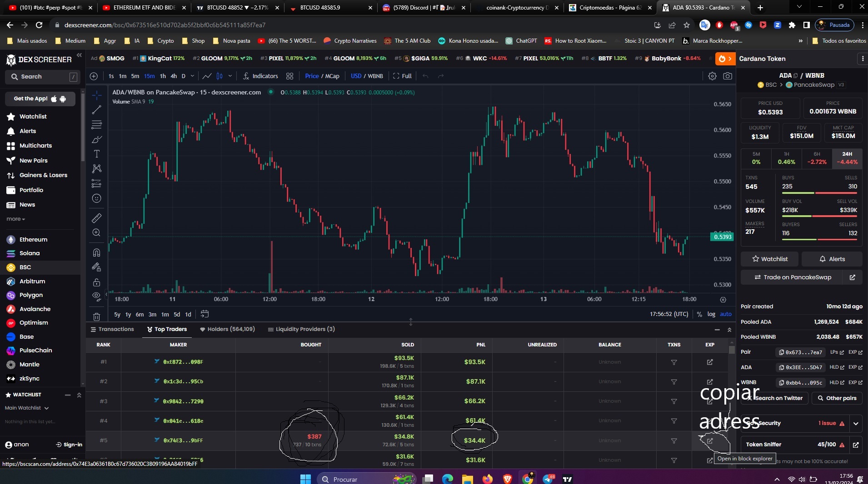The height and width of the screenshot is (484, 868).
Task: Add pair to Watchlist in right panel
Action: click(x=770, y=259)
